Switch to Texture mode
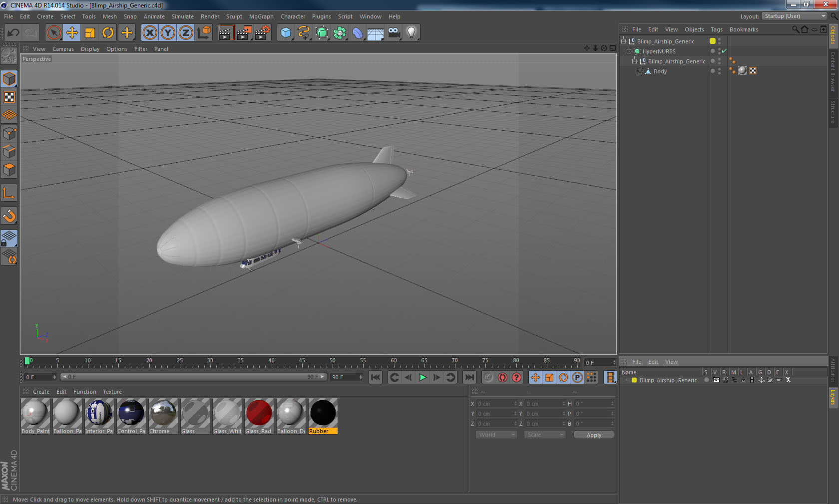 pyautogui.click(x=9, y=97)
